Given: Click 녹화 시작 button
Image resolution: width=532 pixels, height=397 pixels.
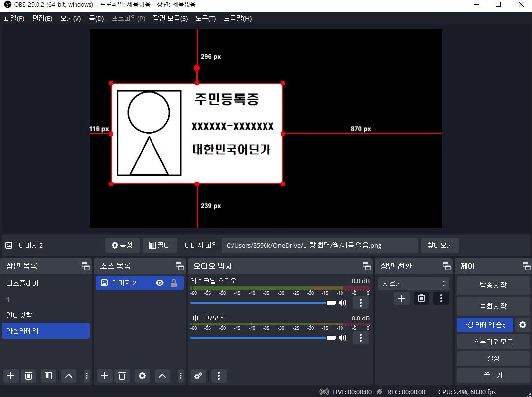Looking at the screenshot, I should coord(493,306).
